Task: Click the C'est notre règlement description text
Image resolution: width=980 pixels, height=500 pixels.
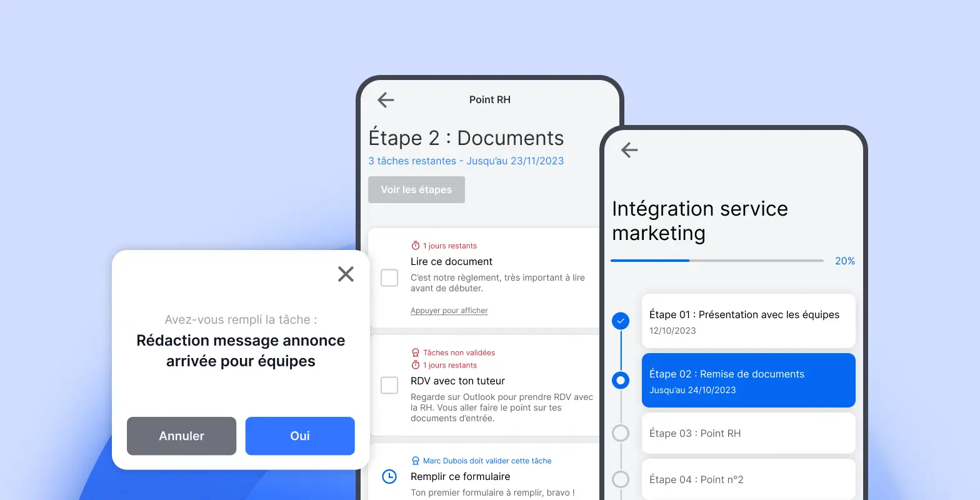Action: click(x=497, y=283)
